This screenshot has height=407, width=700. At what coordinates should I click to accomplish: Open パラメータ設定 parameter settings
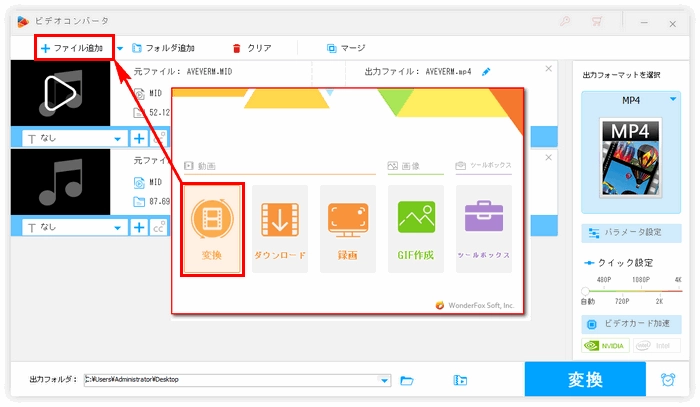click(x=631, y=232)
